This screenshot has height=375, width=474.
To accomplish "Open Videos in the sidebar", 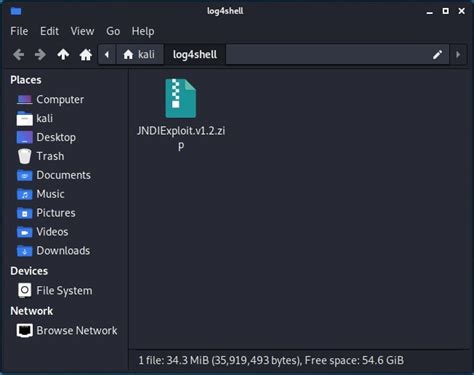I will click(x=42, y=232).
